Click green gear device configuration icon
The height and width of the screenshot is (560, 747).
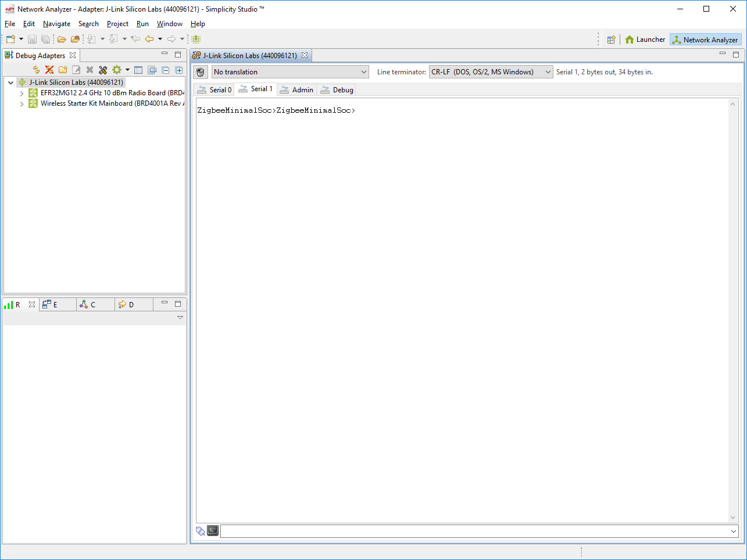[117, 70]
